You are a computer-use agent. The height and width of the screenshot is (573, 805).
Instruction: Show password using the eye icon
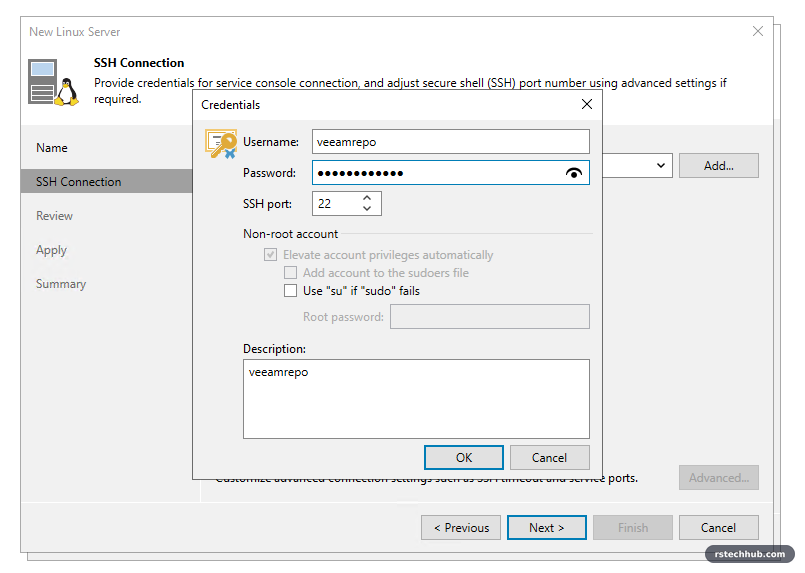click(x=573, y=173)
